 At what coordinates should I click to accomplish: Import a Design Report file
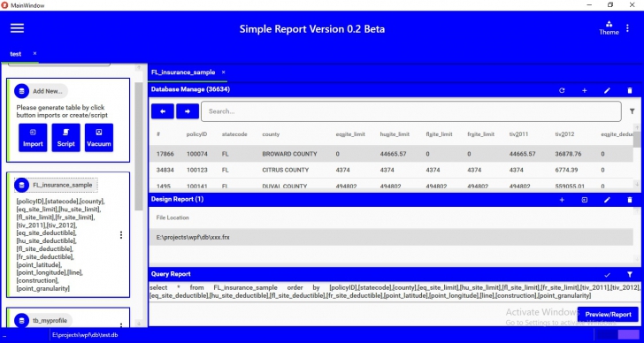pos(585,200)
